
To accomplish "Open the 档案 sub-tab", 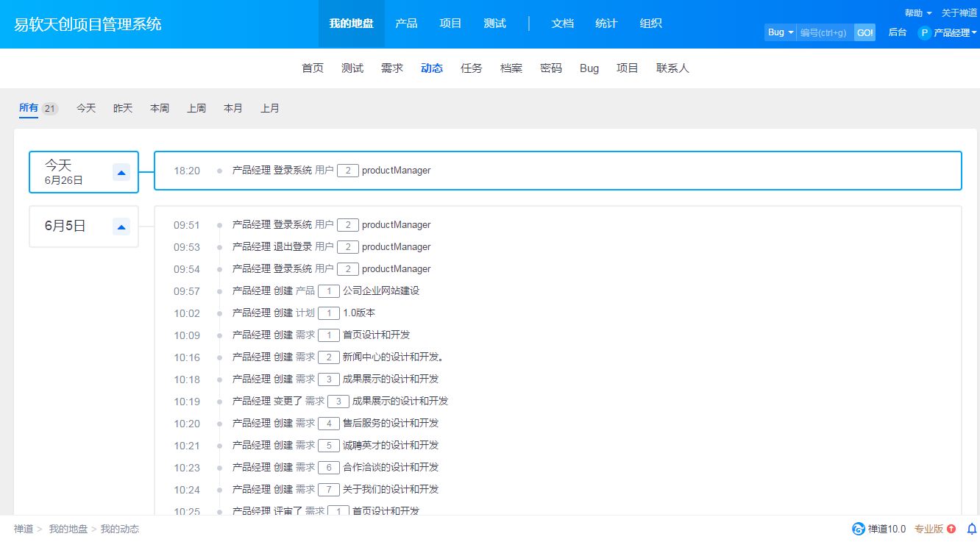I will click(x=511, y=68).
